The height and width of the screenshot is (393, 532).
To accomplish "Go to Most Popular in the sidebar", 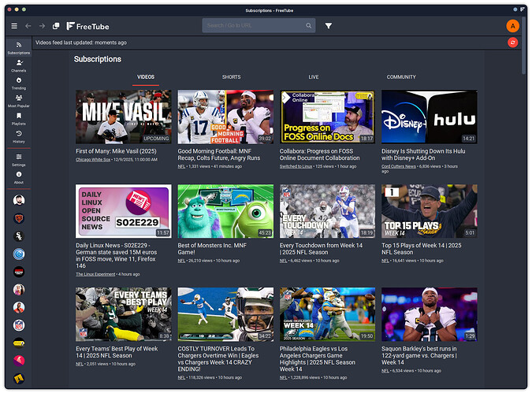I will (19, 100).
